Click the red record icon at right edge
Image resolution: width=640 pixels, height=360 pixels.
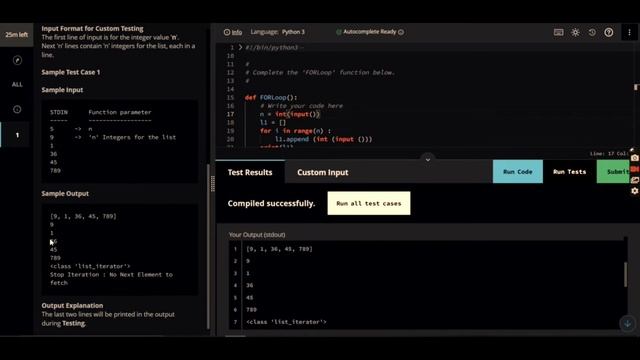634,169
